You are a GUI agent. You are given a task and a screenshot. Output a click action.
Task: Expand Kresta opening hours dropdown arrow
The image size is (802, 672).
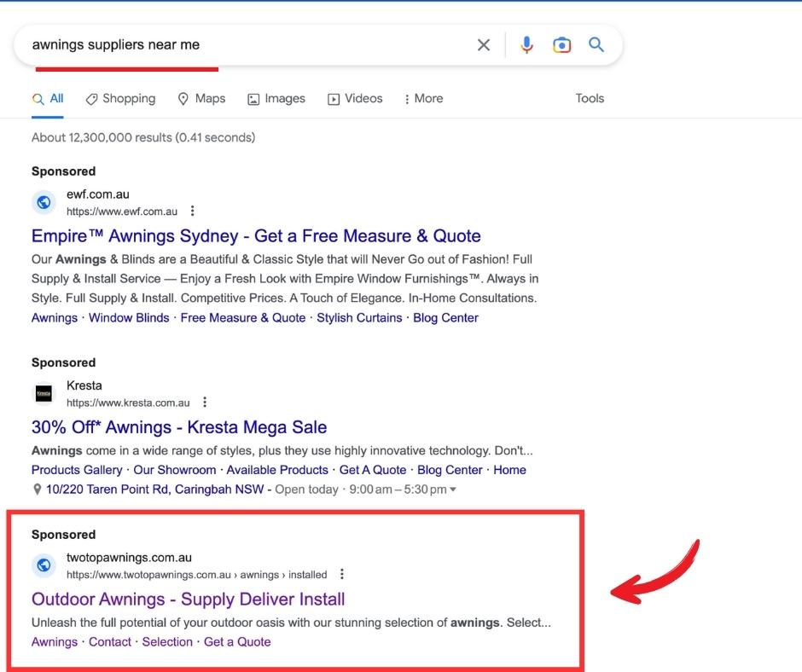coord(453,490)
